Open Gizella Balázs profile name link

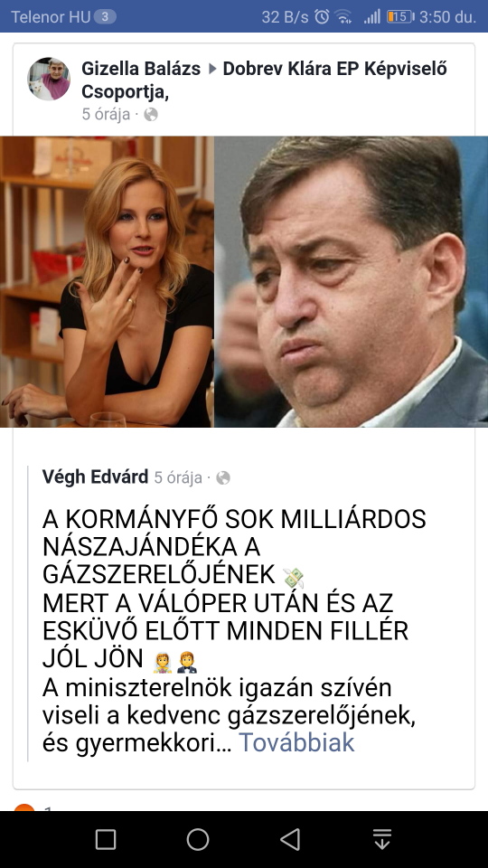pos(141,70)
